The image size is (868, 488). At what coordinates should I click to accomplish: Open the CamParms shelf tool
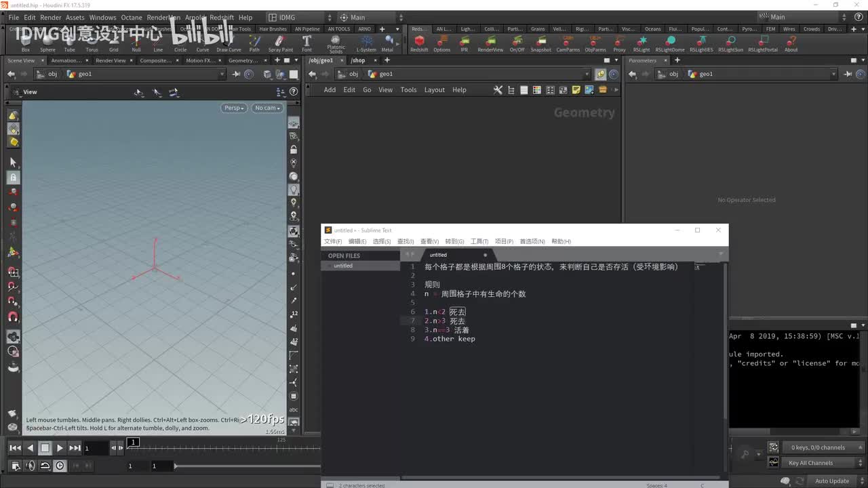point(568,43)
